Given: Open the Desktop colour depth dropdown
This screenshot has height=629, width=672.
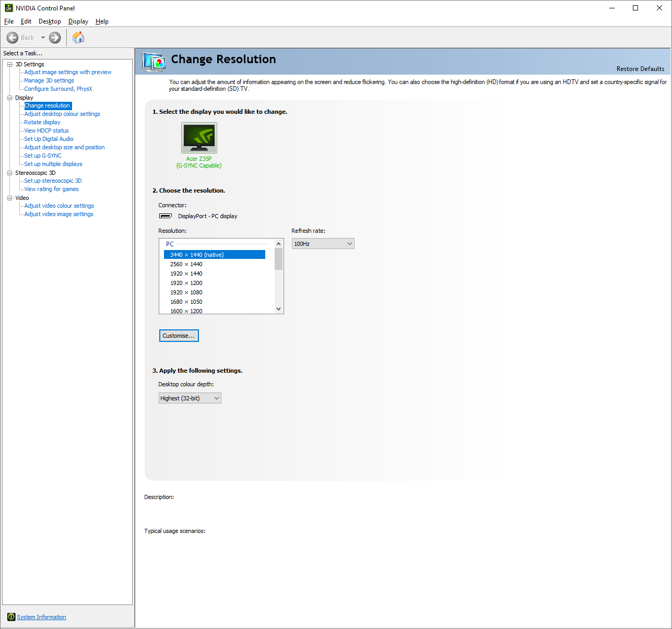Looking at the screenshot, I should coord(190,398).
